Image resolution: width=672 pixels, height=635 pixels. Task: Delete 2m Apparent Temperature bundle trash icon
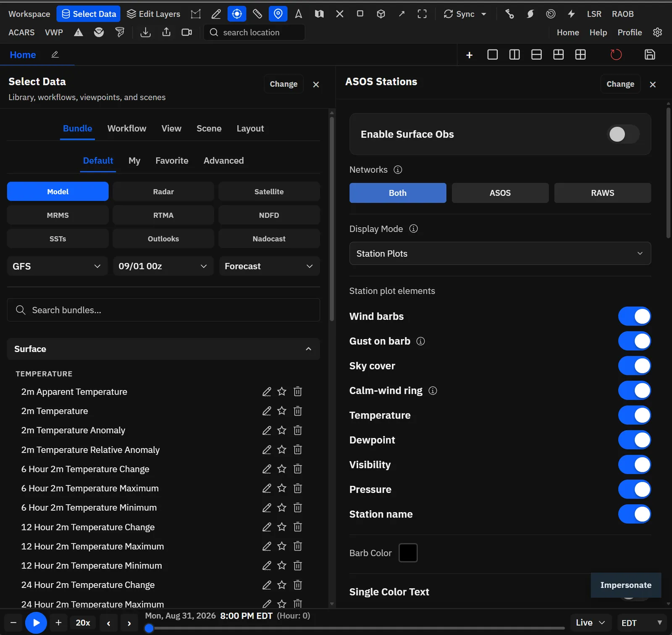pyautogui.click(x=298, y=392)
